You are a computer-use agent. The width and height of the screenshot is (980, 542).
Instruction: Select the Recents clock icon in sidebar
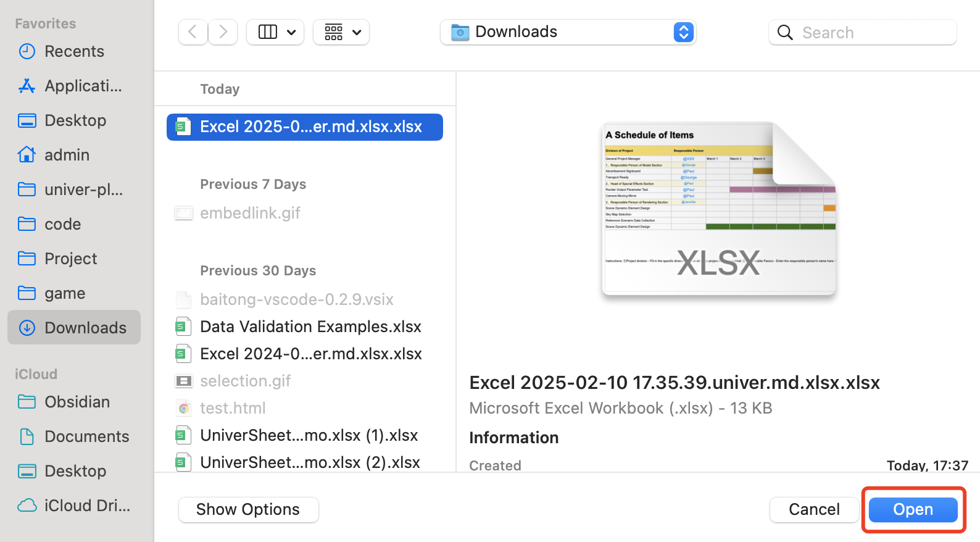point(27,51)
